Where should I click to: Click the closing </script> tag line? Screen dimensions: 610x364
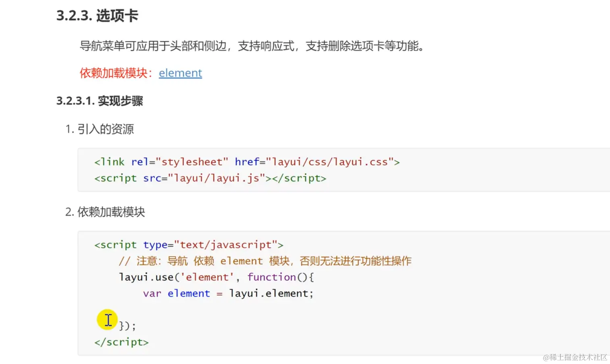[121, 342]
